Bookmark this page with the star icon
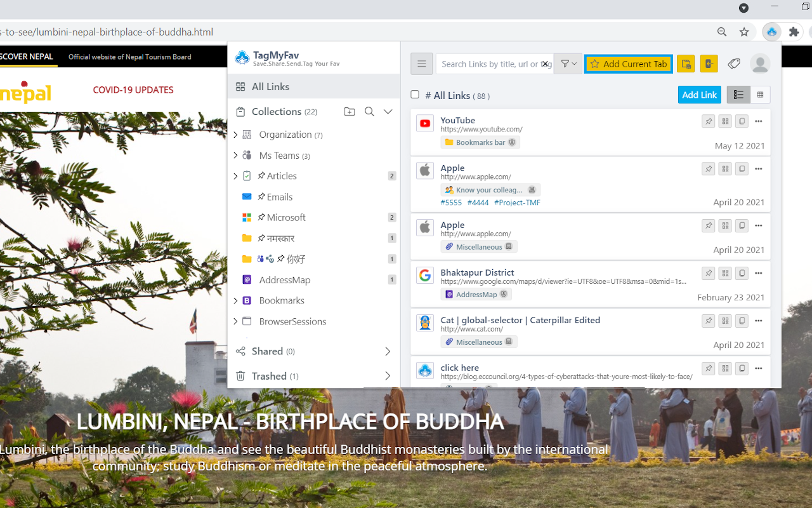The width and height of the screenshot is (812, 508). click(744, 32)
